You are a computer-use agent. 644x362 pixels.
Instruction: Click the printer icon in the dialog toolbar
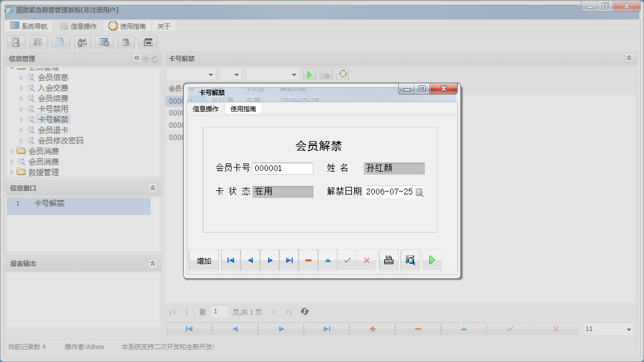388,259
